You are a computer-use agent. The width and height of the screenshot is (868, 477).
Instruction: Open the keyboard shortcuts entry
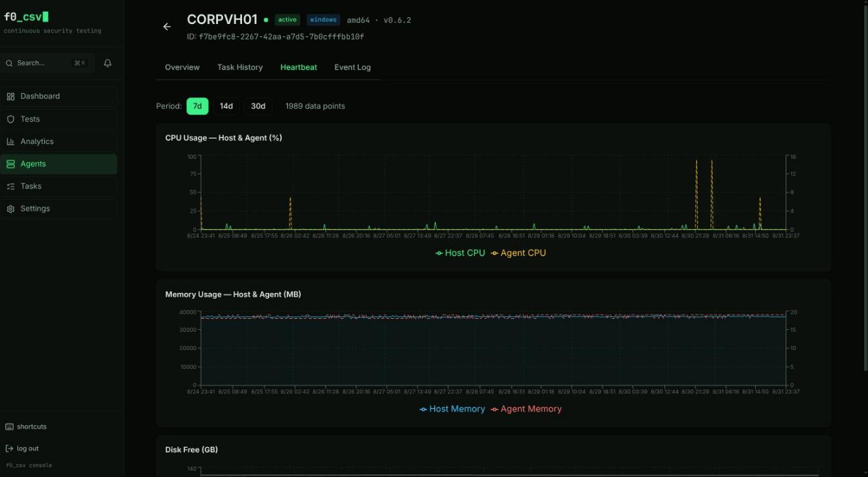[x=26, y=426]
